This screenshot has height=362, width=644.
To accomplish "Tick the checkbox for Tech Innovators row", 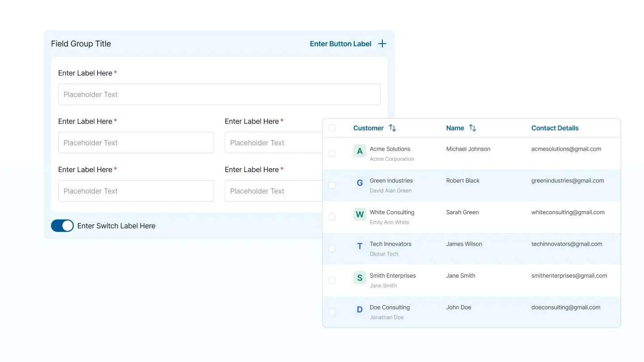I will pos(332,248).
